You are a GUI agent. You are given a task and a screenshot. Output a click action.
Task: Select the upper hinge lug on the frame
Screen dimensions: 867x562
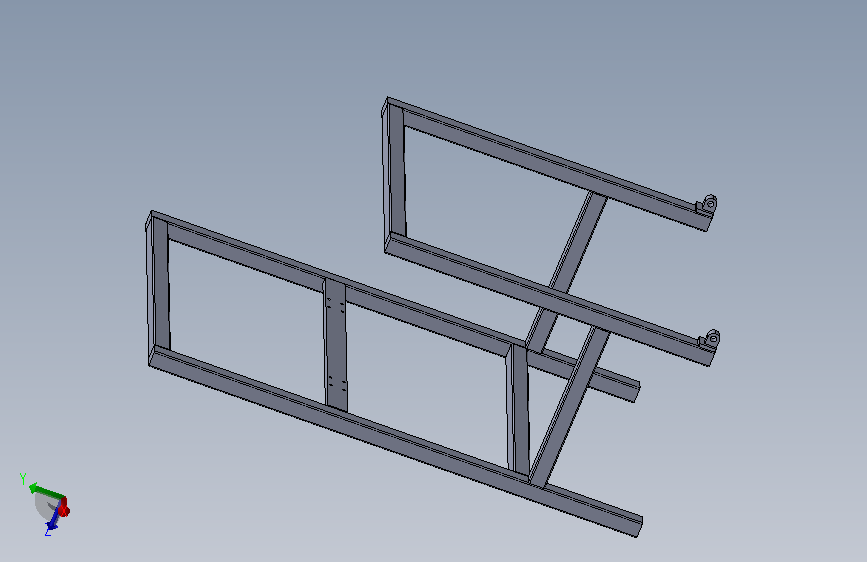[x=707, y=204]
